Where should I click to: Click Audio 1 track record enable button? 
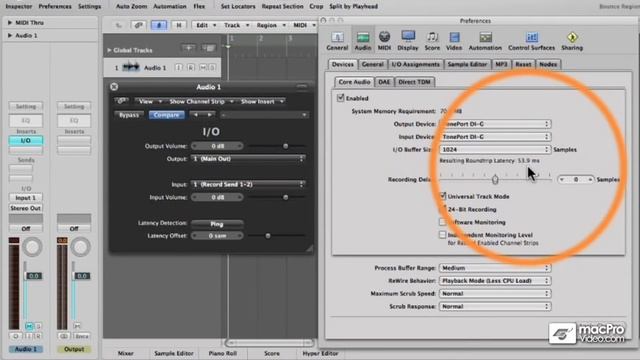tap(191, 67)
